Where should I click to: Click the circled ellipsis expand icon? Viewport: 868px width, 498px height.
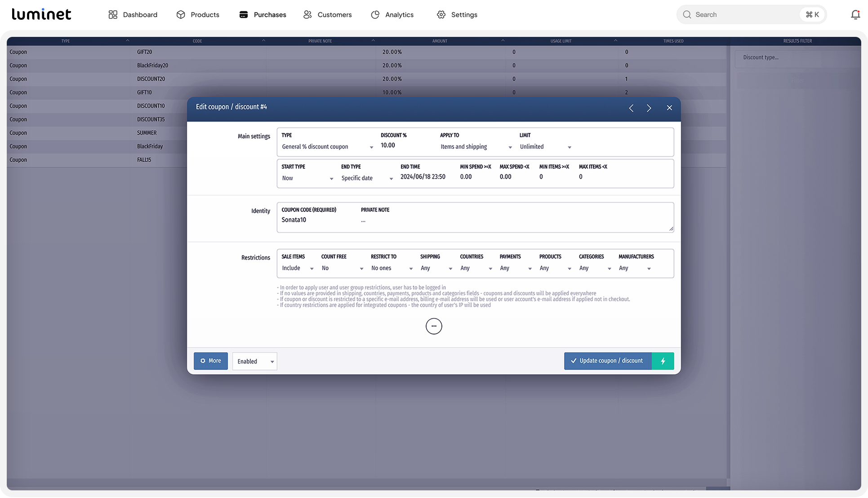click(x=433, y=326)
